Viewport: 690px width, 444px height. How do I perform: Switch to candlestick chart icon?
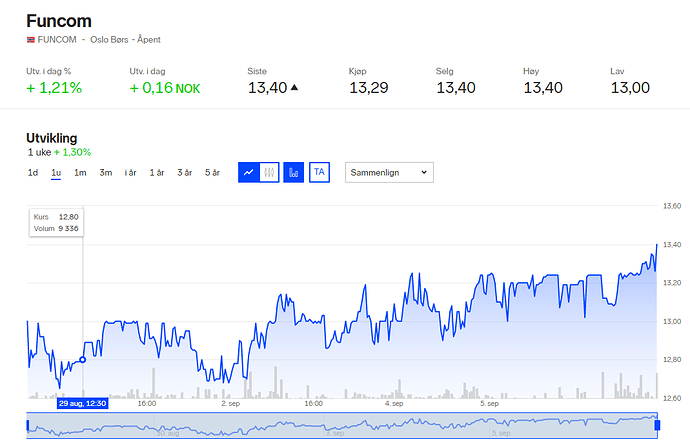(269, 172)
